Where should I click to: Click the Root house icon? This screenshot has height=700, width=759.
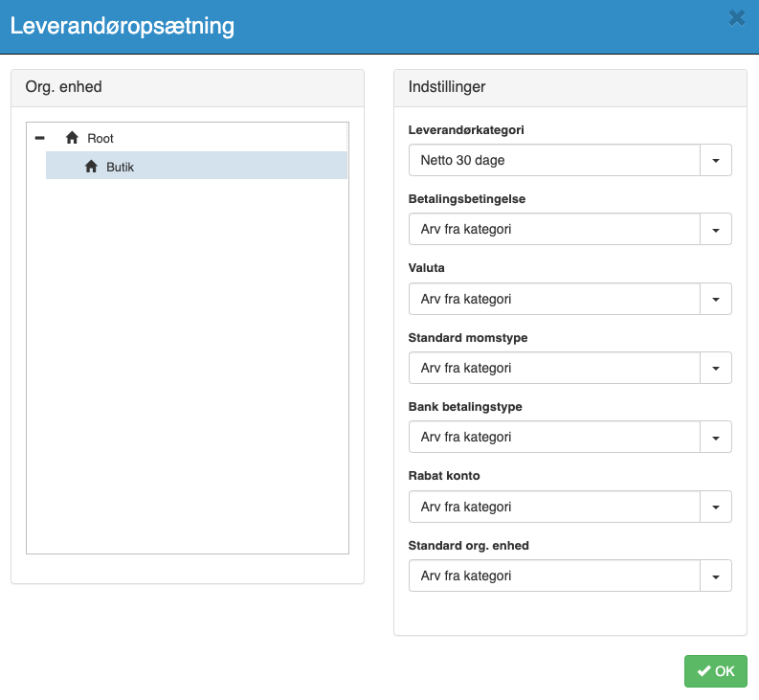(x=72, y=138)
